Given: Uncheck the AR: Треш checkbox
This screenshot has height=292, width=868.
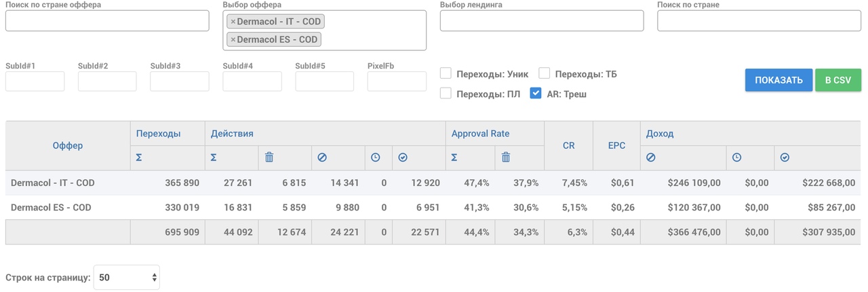Looking at the screenshot, I should pyautogui.click(x=536, y=94).
